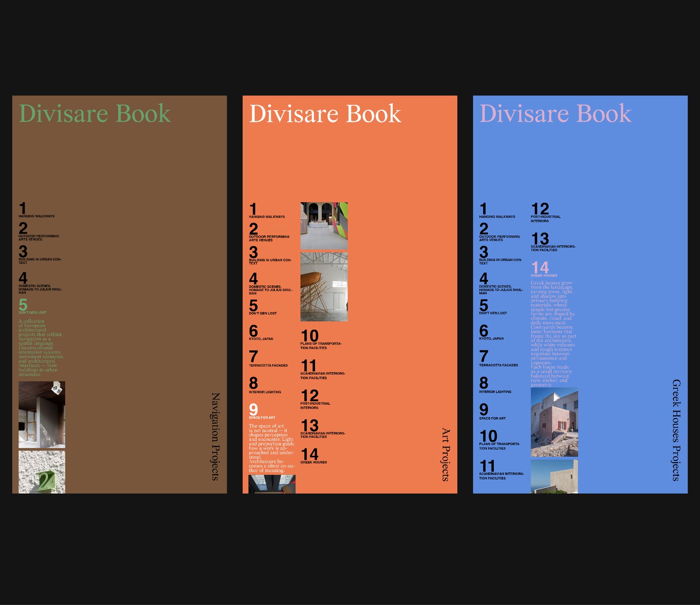Pick "4 Domestic Scenes" entry on the orange poster
This screenshot has height=605, width=700.
click(271, 283)
